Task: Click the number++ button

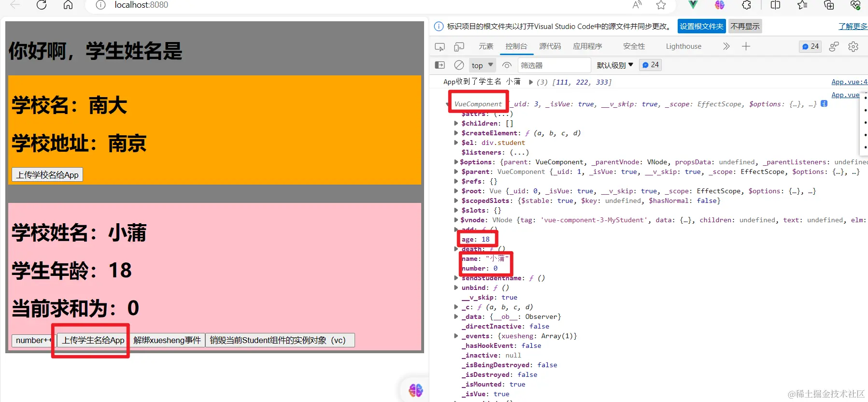Action: tap(34, 340)
